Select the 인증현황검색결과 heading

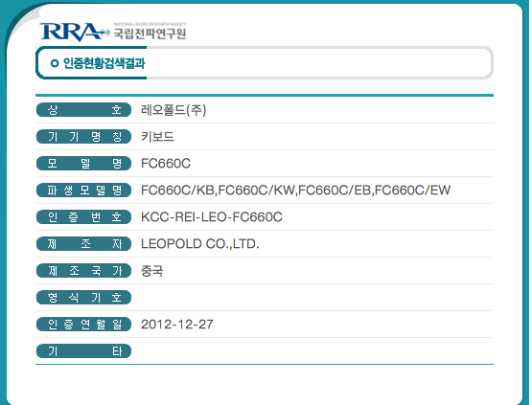point(104,63)
